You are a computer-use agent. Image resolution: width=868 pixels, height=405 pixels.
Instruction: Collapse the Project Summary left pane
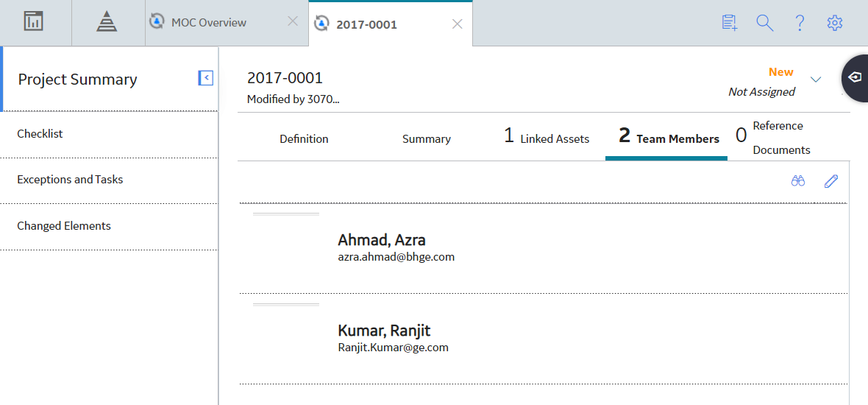pos(206,78)
